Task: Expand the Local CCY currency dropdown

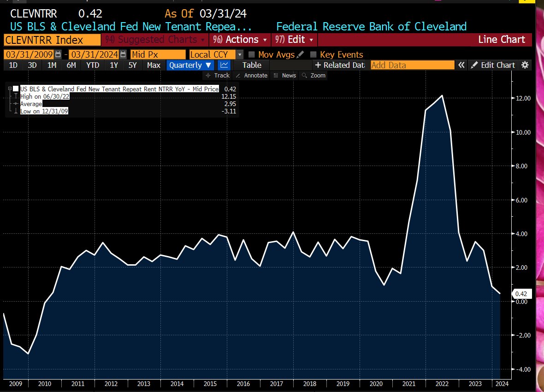Action: [239, 54]
